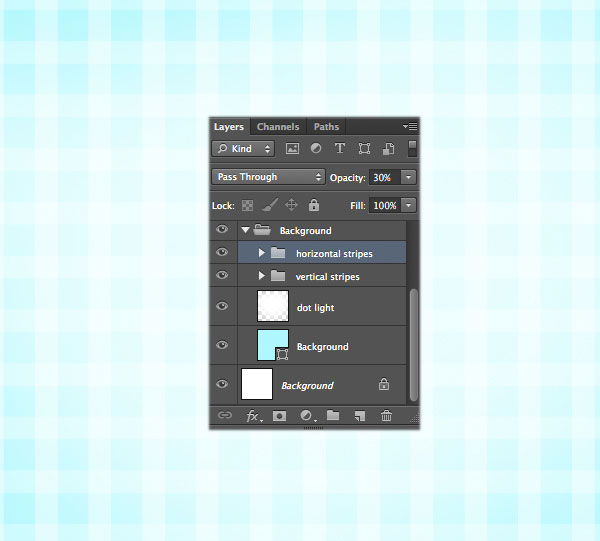Create new fill or adjustment layer icon
The height and width of the screenshot is (541, 600).
tap(308, 416)
